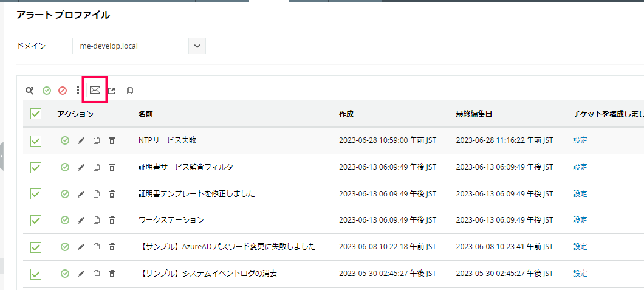This screenshot has height=290, width=644.
Task: Copy 証明書テンプレートを修正しました profile
Action: 97,194
